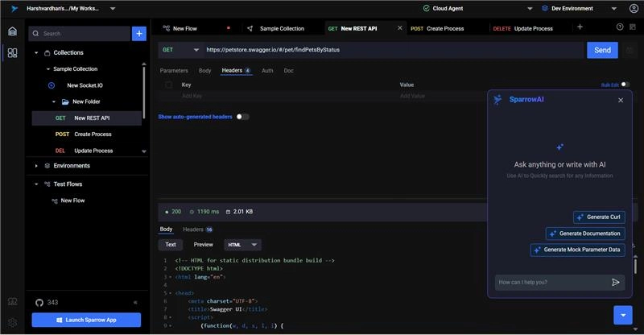Open response Headers 16 tab
644x335 pixels.
click(197, 230)
